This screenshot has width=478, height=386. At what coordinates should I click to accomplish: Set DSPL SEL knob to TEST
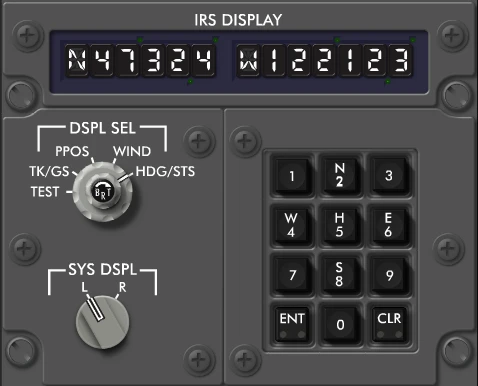tap(45, 192)
